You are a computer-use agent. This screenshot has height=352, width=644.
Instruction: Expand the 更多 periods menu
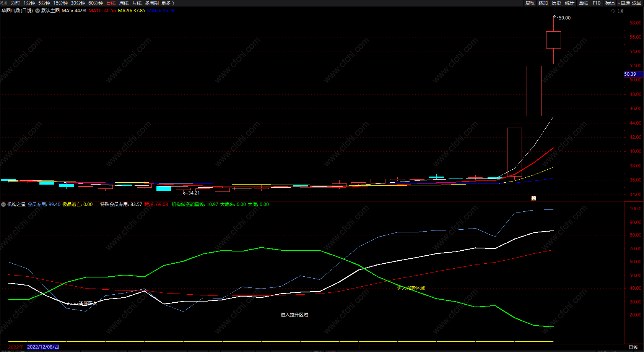point(168,3)
